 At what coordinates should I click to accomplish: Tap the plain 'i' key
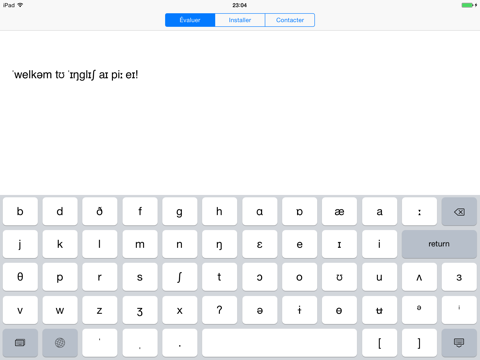tap(379, 244)
